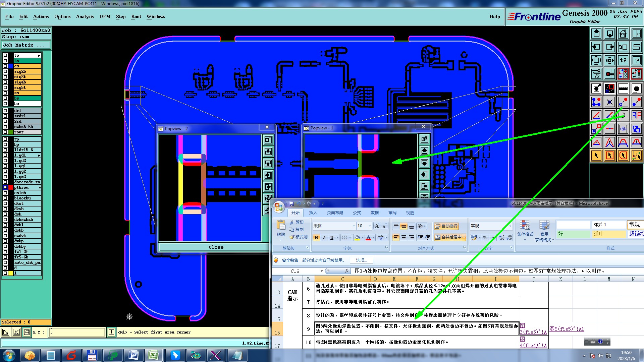Toggle the checkbox for layer rout

click(x=5, y=132)
